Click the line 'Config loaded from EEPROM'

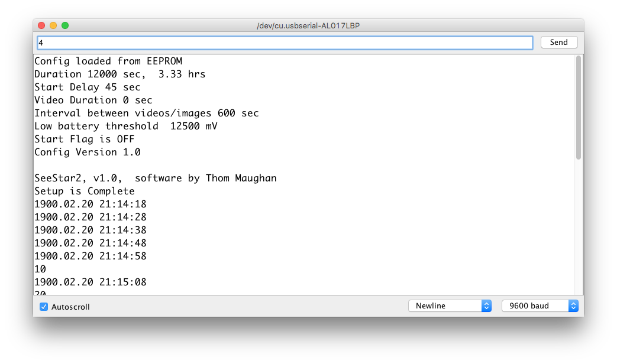click(108, 61)
